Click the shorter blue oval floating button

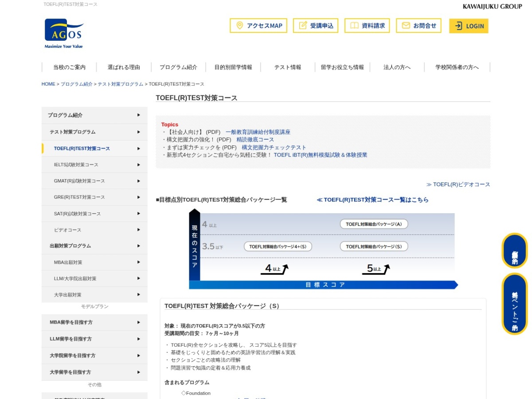(515, 250)
